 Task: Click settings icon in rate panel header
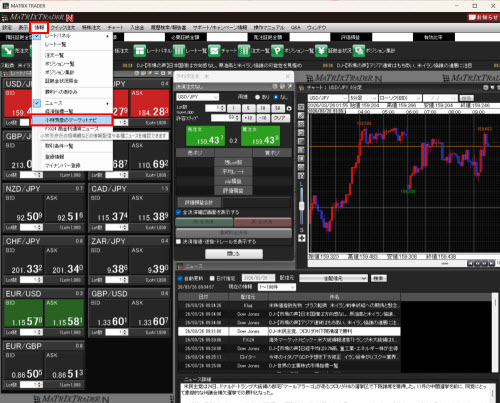pyautogui.click(x=137, y=73)
